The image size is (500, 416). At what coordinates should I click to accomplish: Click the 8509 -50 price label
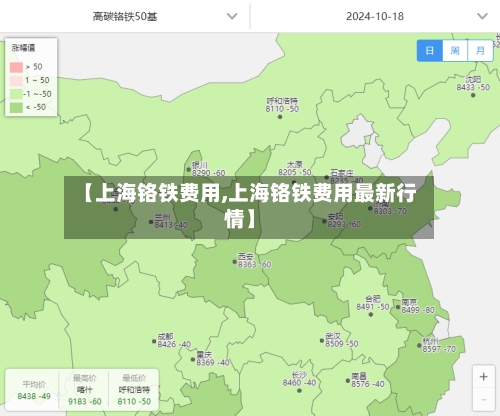tap(342, 344)
